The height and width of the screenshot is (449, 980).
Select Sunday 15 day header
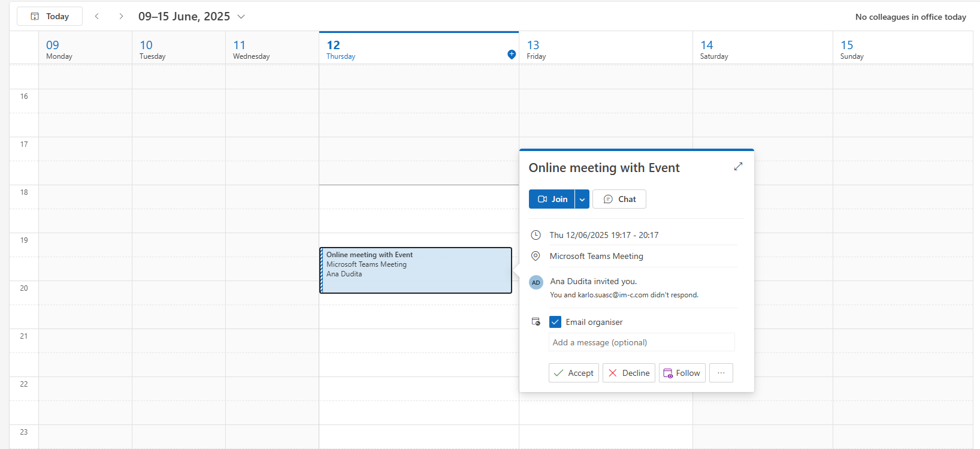point(851,49)
